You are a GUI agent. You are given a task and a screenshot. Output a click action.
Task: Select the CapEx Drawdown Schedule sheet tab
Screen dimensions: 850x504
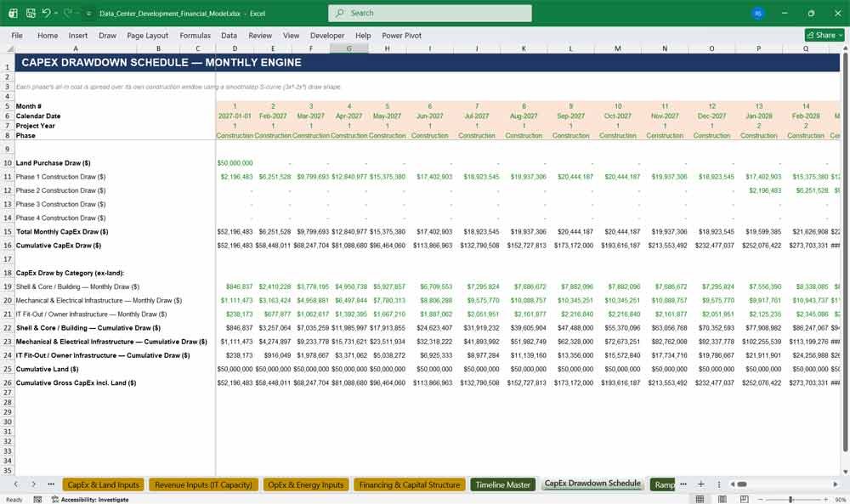pyautogui.click(x=592, y=484)
